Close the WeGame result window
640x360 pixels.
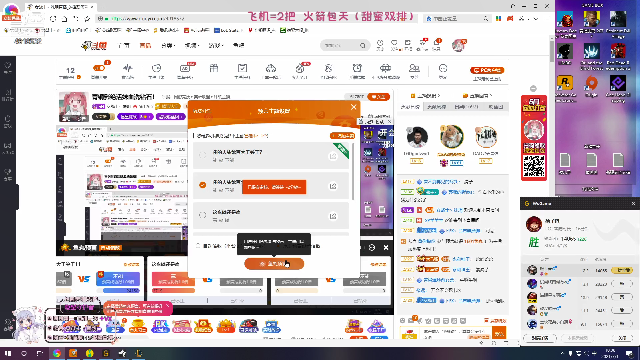pos(633,203)
